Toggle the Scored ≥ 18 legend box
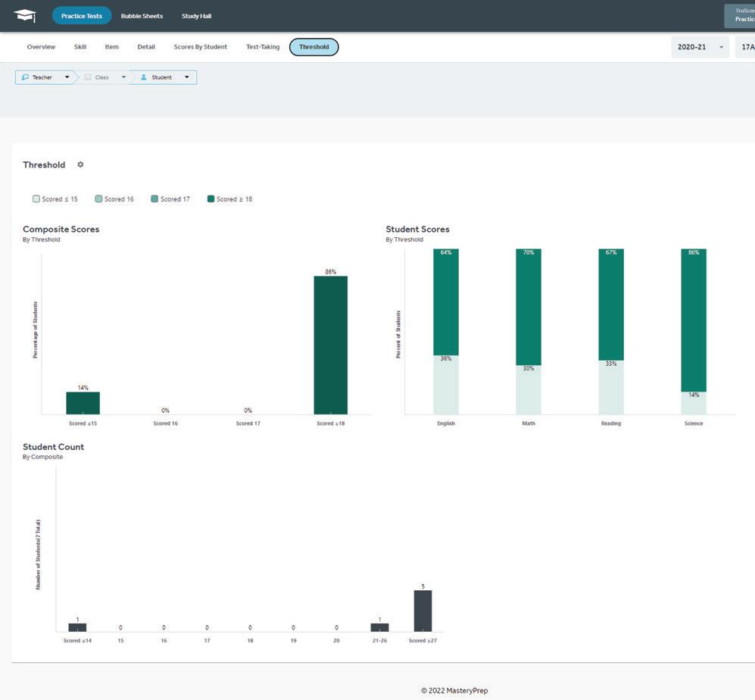Screen dimensions: 755x700 click(211, 199)
